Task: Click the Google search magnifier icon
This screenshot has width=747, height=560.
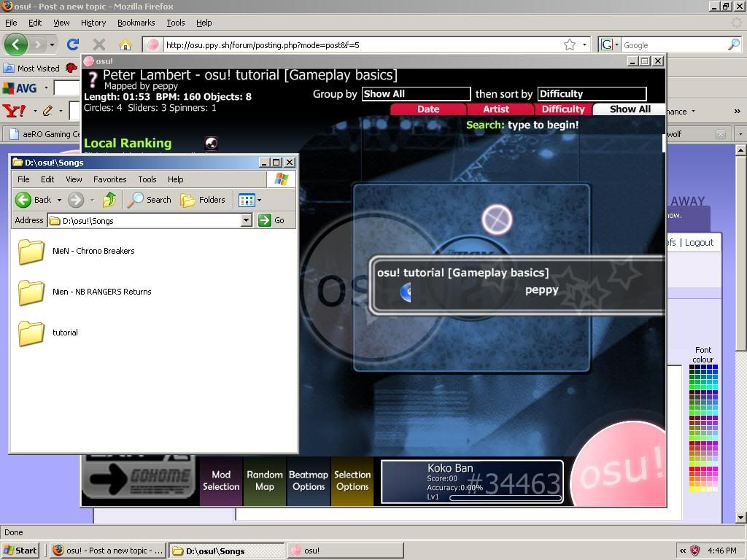Action: coord(734,44)
